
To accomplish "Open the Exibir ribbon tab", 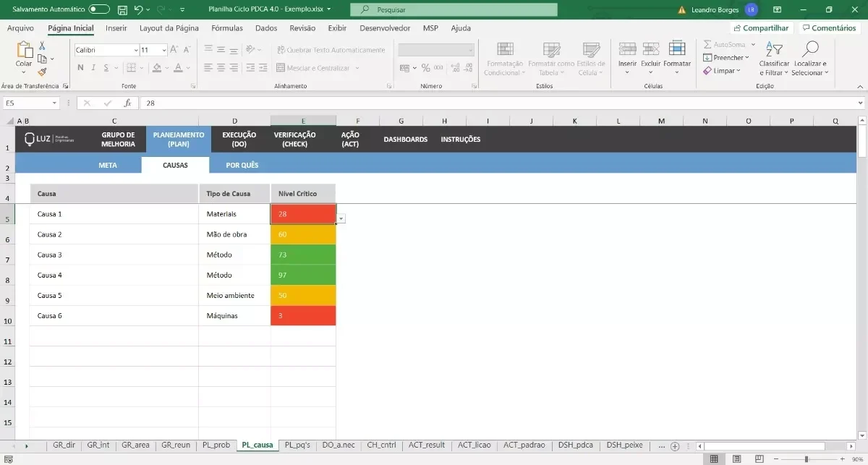I will point(337,28).
